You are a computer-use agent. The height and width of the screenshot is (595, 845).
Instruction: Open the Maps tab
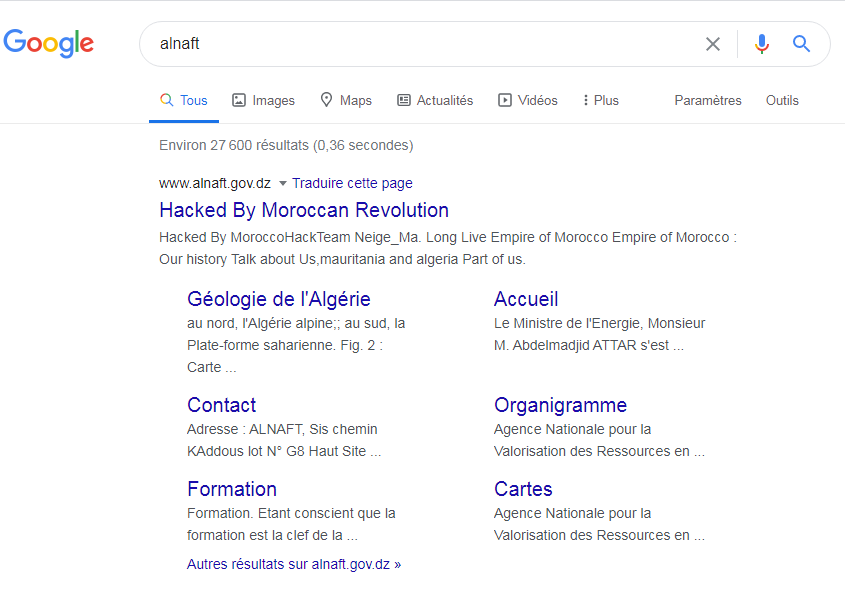tap(345, 100)
